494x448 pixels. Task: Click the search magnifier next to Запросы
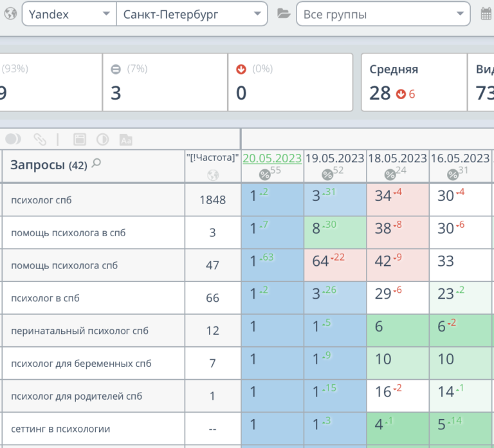point(96,163)
